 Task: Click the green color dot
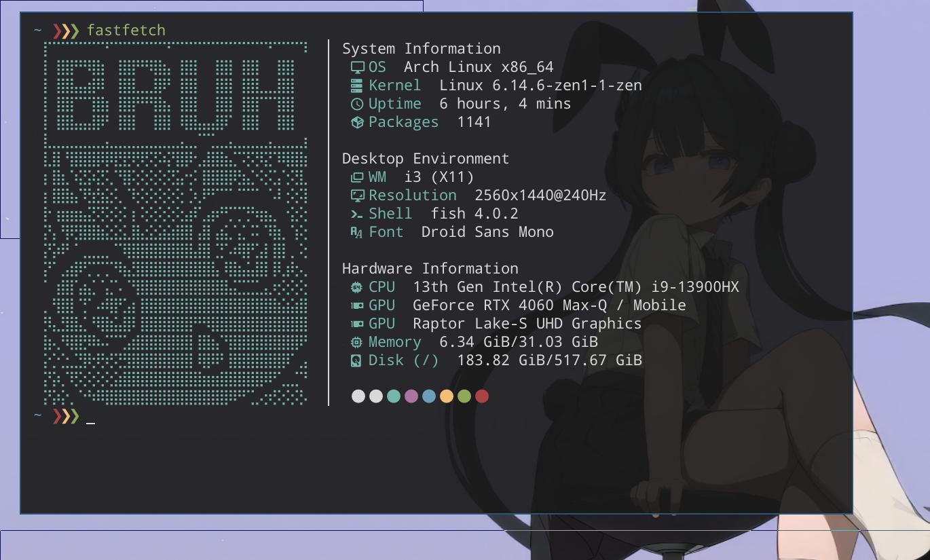(x=464, y=396)
